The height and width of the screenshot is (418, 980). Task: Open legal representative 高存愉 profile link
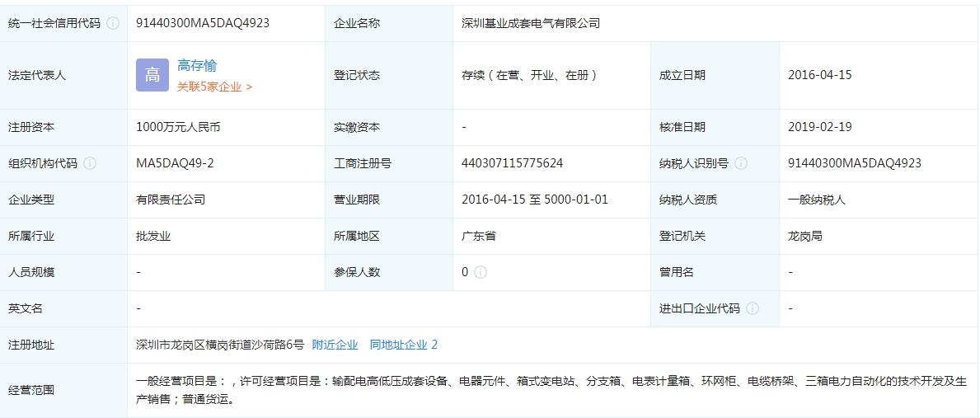(x=197, y=66)
